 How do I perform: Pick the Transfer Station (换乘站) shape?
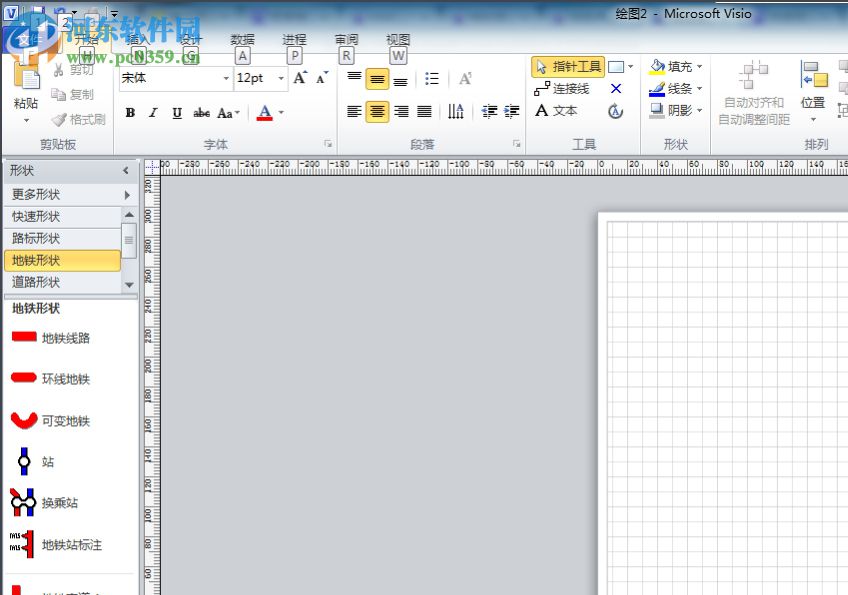(x=44, y=503)
